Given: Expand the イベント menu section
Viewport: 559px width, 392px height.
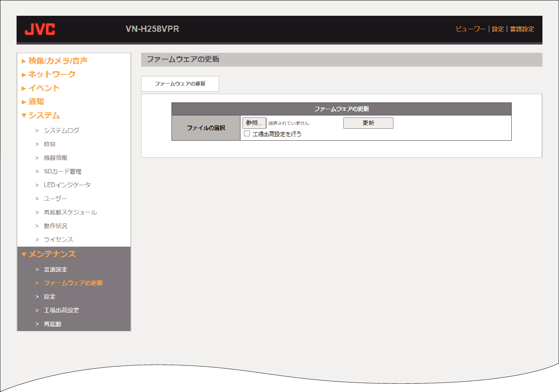Looking at the screenshot, I should [x=44, y=88].
